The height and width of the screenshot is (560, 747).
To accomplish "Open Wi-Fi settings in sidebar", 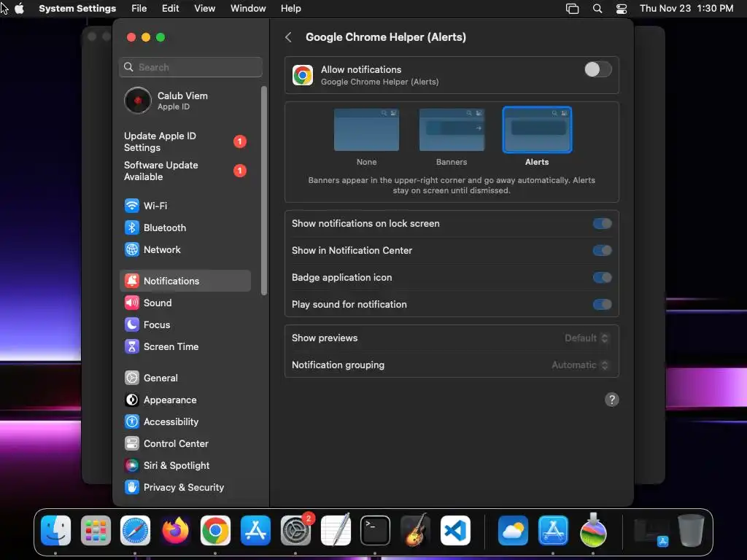I will tap(185, 206).
